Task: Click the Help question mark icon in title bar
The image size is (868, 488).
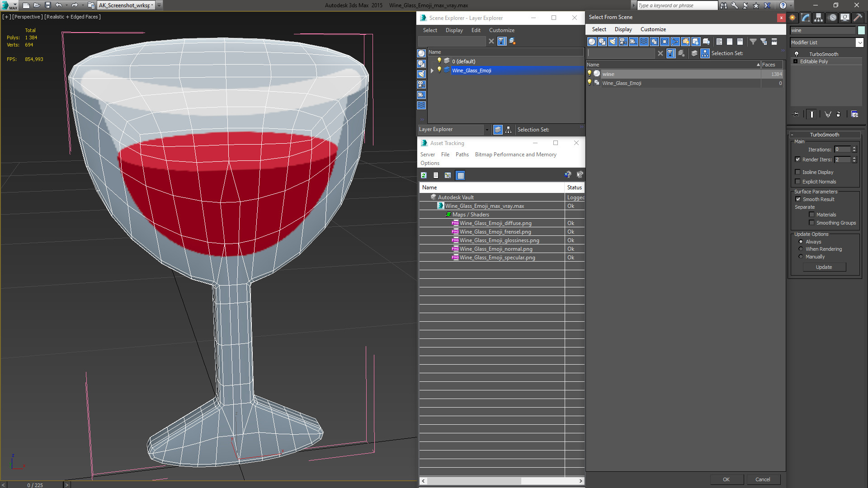Action: pos(783,5)
